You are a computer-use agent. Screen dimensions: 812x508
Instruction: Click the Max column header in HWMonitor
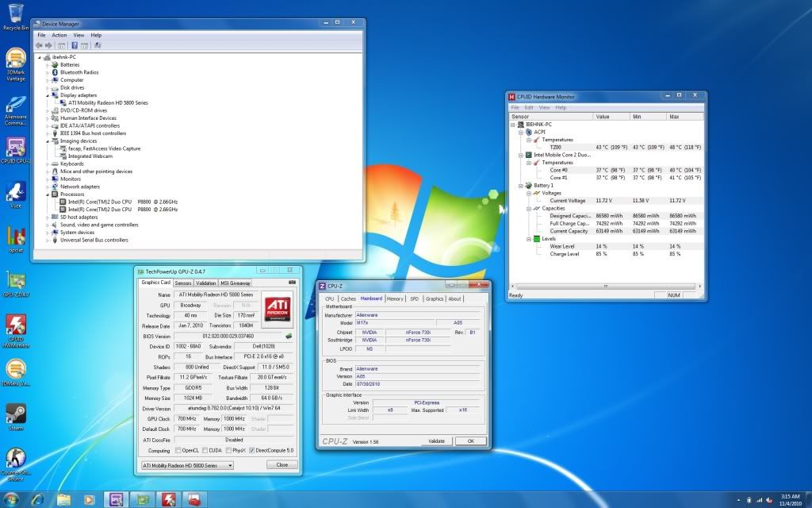(x=684, y=117)
